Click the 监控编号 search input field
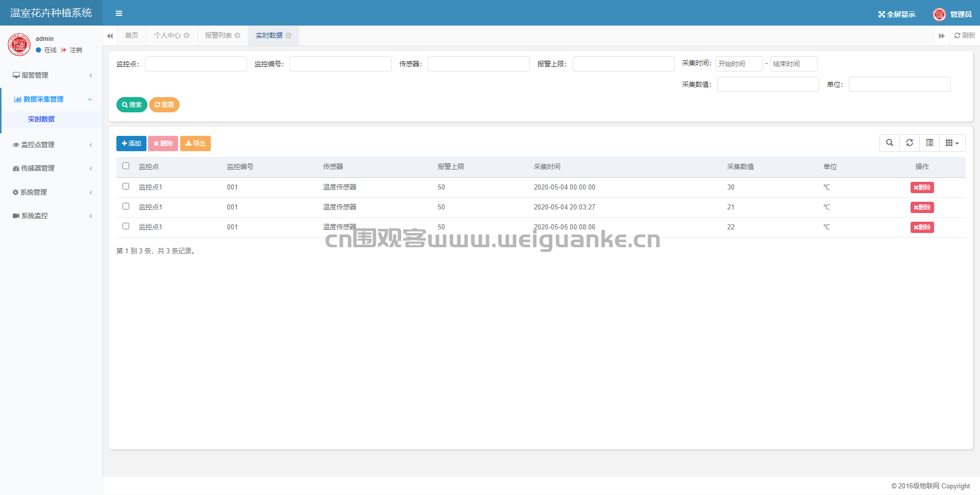The image size is (980, 495). (340, 64)
